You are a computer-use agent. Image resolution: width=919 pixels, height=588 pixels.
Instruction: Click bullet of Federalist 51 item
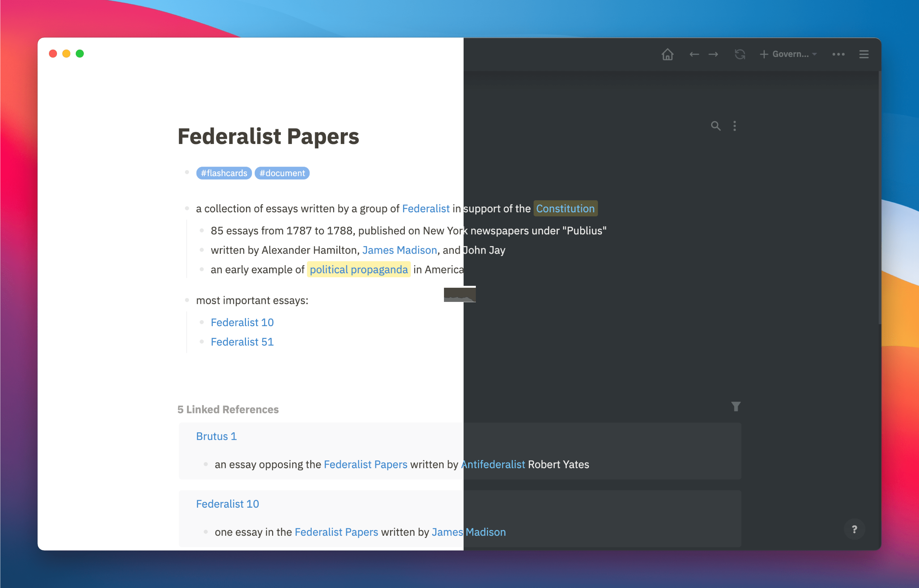tap(202, 341)
